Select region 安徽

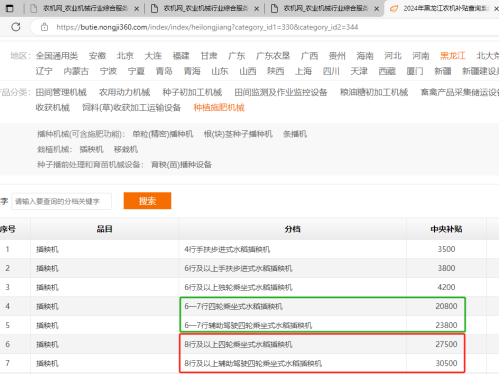(97, 56)
